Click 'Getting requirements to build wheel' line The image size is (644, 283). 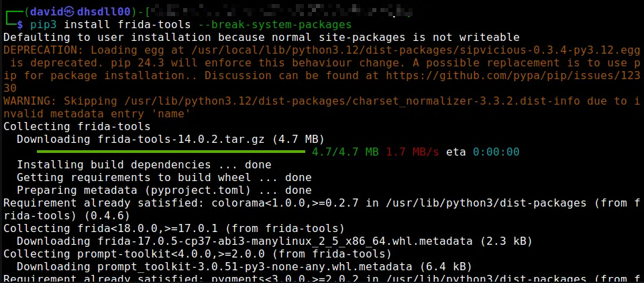pos(164,178)
